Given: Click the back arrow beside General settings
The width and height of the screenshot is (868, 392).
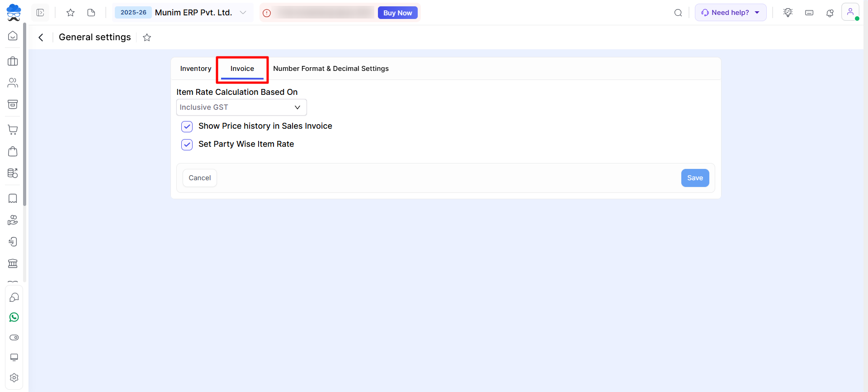Looking at the screenshot, I should [x=41, y=37].
